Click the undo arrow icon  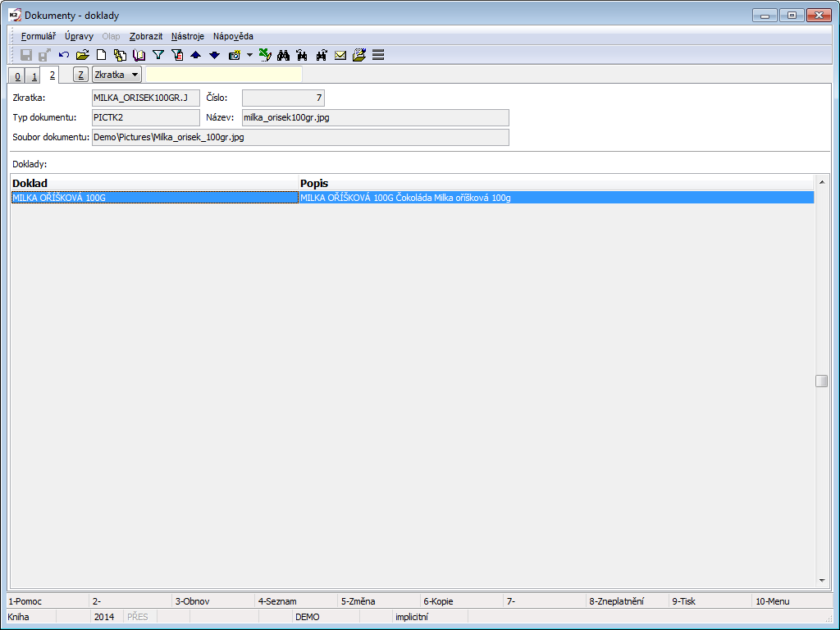(x=64, y=55)
